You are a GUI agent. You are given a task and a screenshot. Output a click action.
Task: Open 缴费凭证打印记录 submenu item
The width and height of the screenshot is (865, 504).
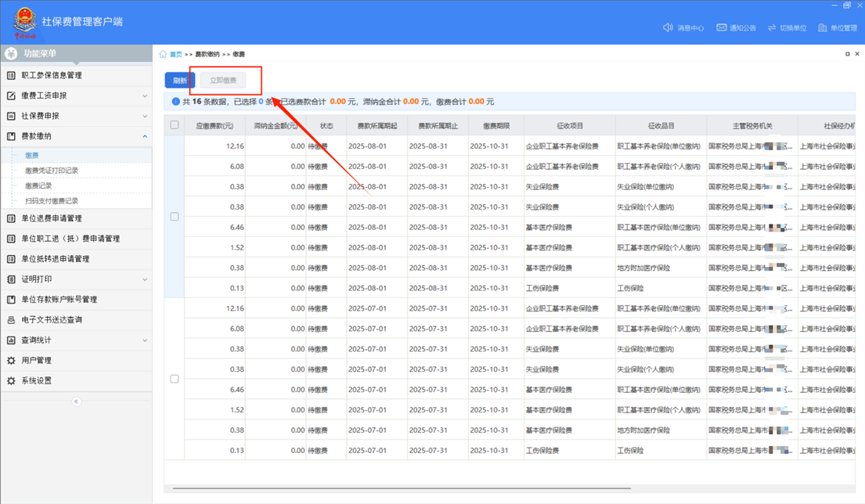(x=52, y=171)
